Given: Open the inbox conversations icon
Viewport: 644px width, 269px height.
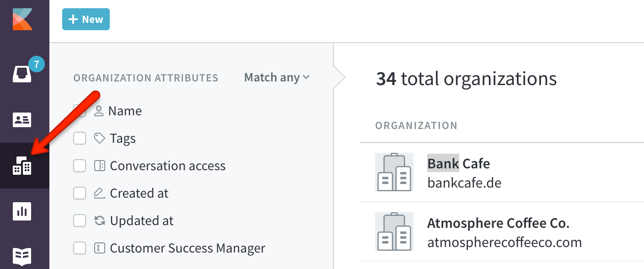Looking at the screenshot, I should pyautogui.click(x=22, y=74).
